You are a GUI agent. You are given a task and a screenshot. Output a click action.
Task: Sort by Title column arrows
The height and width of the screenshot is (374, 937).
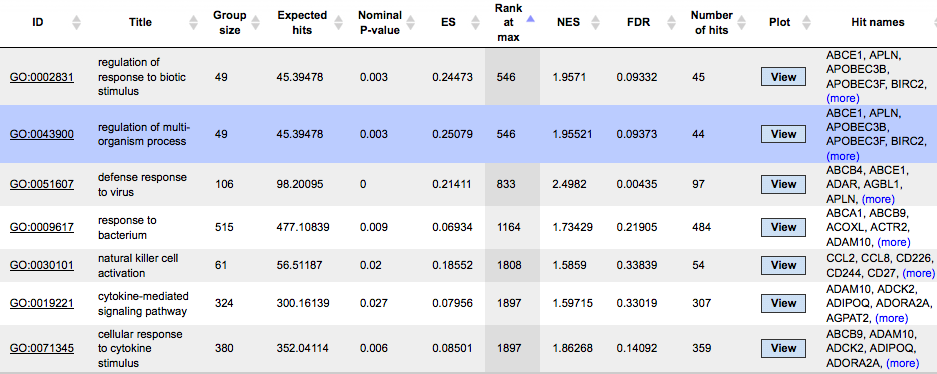[x=193, y=23]
